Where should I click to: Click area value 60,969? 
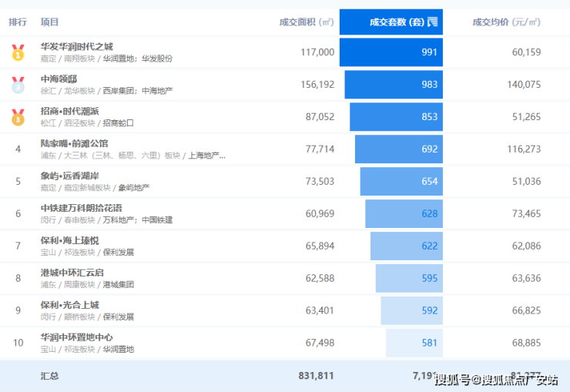click(x=320, y=214)
